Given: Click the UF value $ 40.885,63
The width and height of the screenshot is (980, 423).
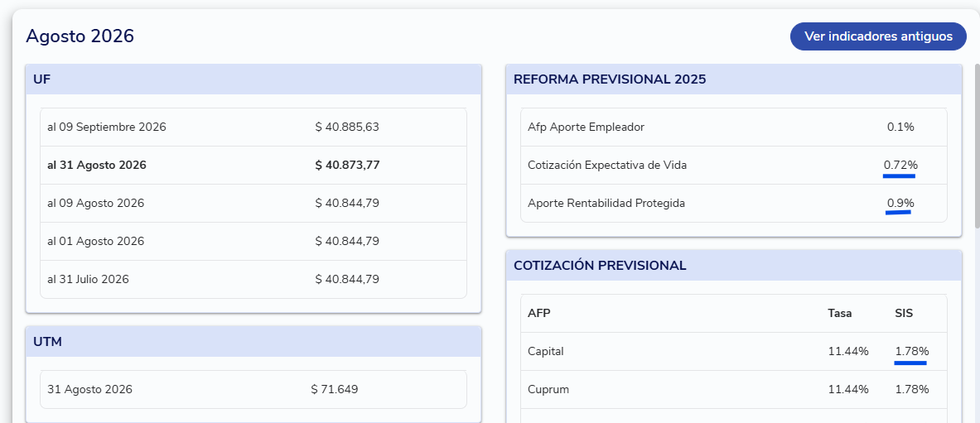Looking at the screenshot, I should (347, 127).
